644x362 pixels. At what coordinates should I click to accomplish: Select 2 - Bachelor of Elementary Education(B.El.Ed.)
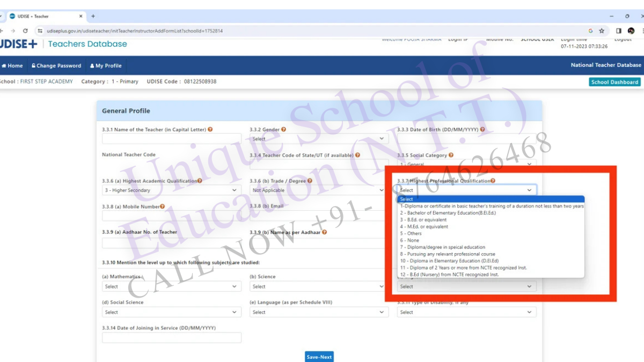[491, 213]
